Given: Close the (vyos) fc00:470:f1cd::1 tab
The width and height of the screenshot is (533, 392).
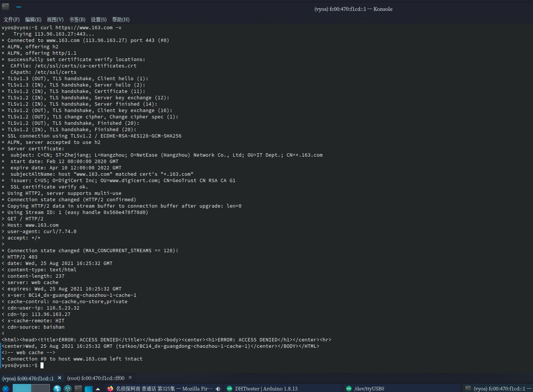Looking at the screenshot, I should 60,378.
